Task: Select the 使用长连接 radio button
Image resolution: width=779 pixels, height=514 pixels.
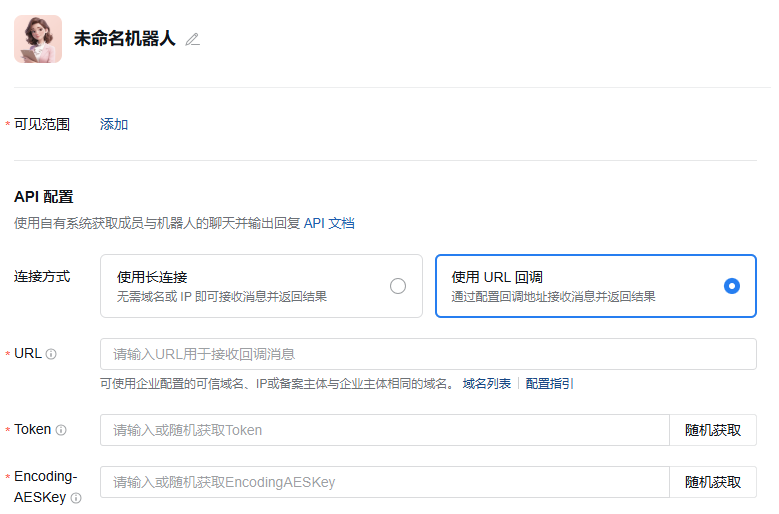Action: pyautogui.click(x=398, y=286)
